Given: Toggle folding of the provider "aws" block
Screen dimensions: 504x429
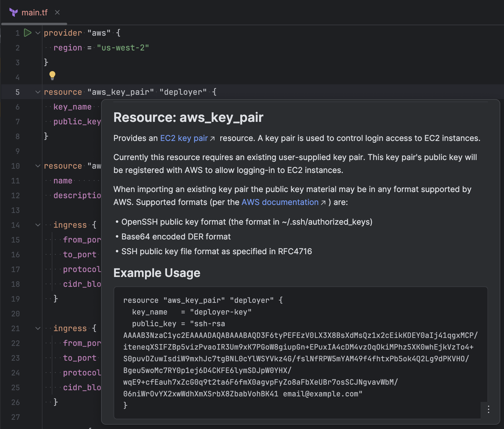Looking at the screenshot, I should point(37,33).
